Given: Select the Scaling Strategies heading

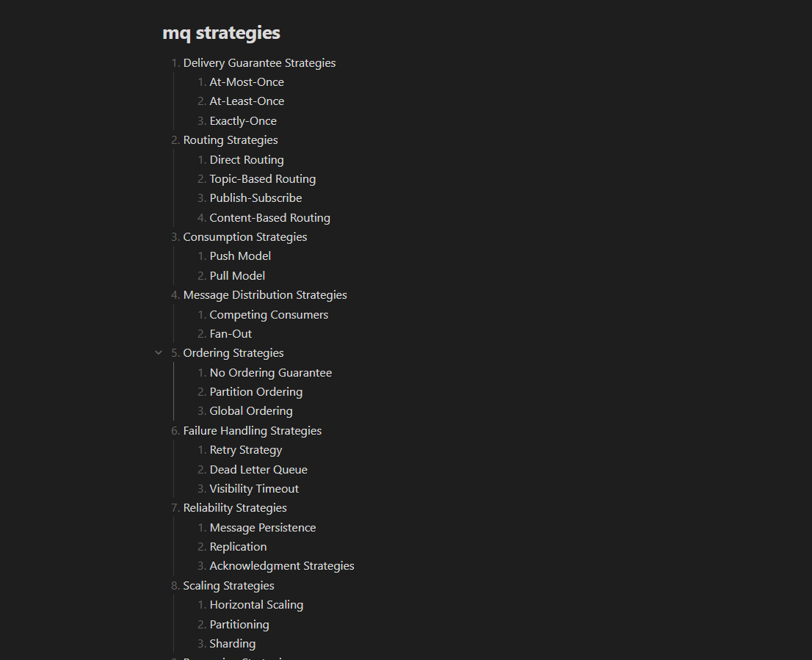Looking at the screenshot, I should (x=228, y=585).
